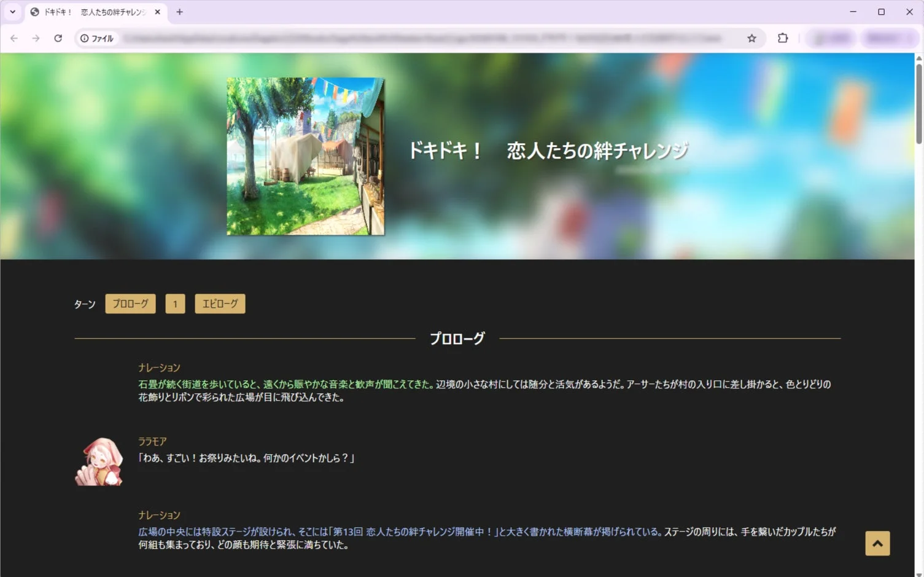
Task: Select the プロローグ turn button
Action: coord(130,304)
